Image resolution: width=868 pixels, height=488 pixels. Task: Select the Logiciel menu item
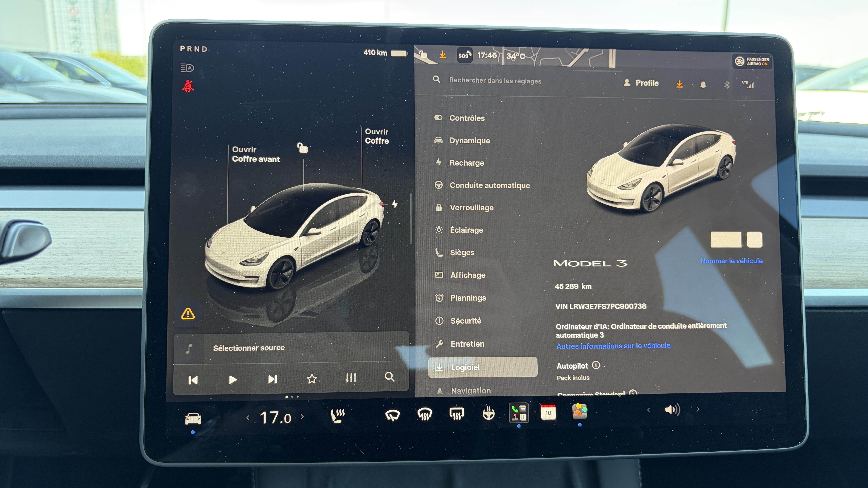click(x=483, y=367)
